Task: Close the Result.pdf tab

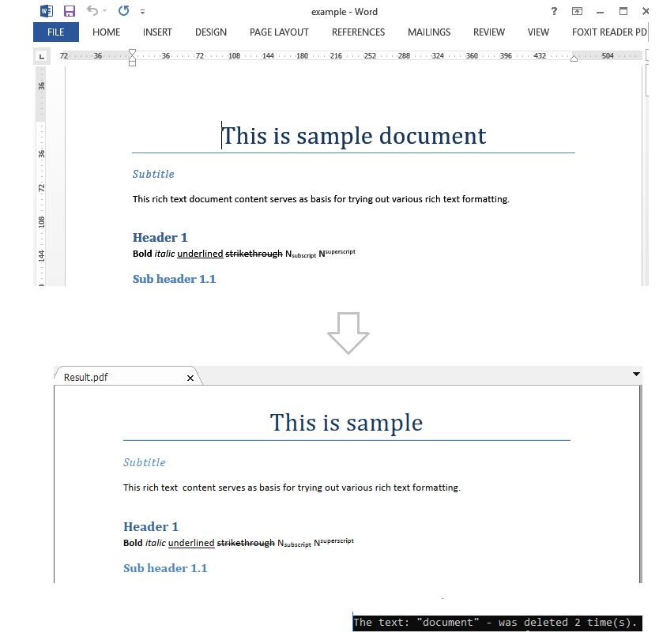Action: tap(190, 378)
